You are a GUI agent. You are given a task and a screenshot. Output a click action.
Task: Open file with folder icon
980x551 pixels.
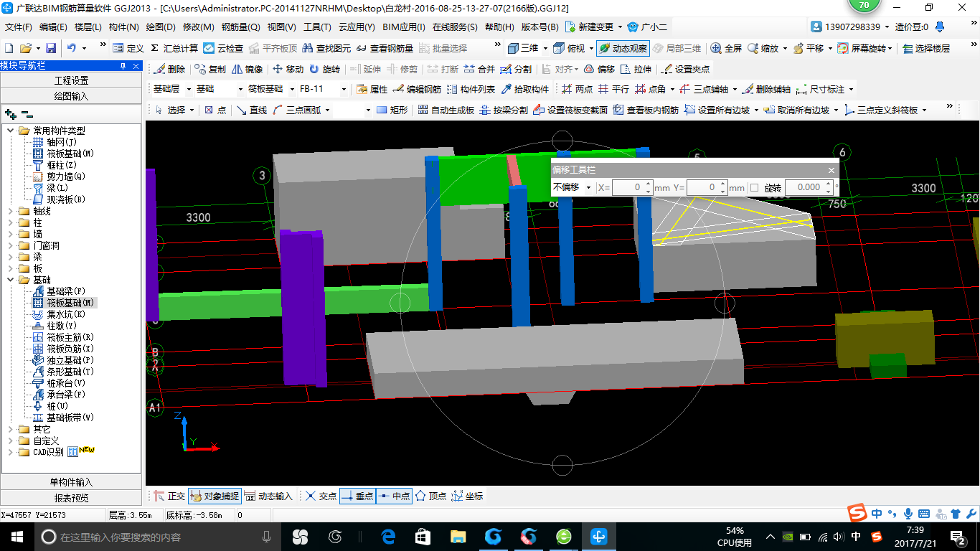point(26,48)
